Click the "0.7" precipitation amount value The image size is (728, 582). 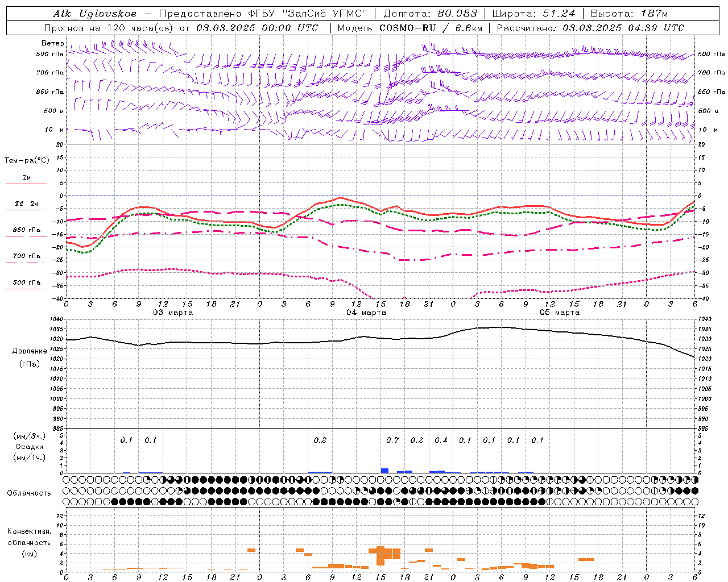pos(392,440)
